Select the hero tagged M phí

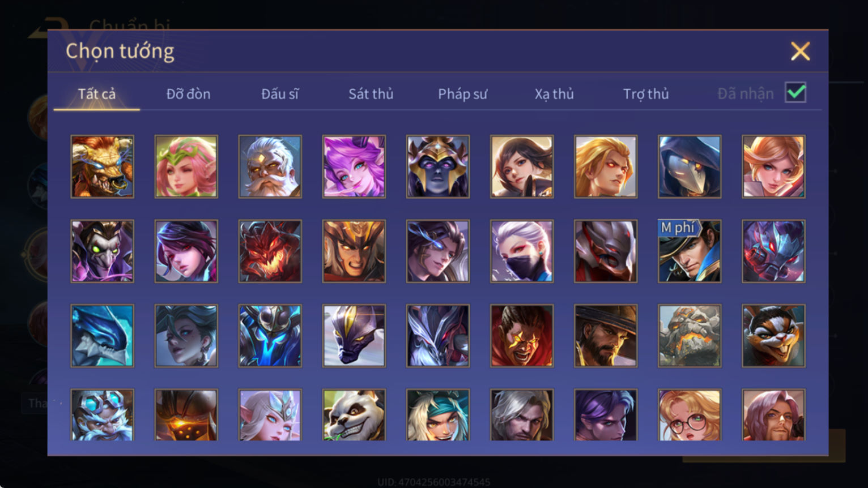(x=690, y=251)
